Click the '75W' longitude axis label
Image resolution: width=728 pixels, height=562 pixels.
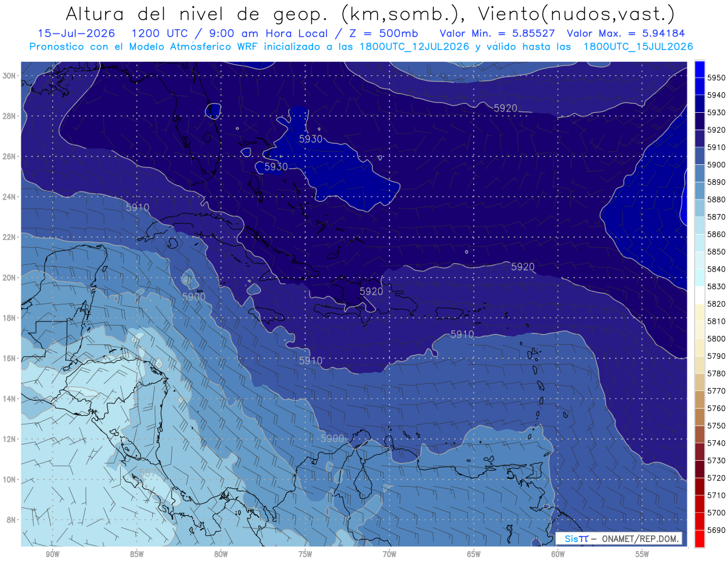(x=305, y=555)
